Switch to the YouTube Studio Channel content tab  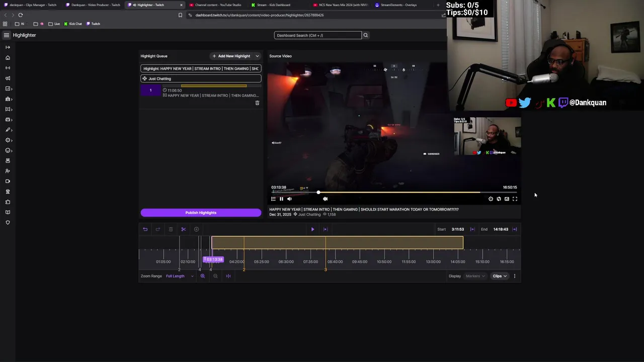(216, 5)
